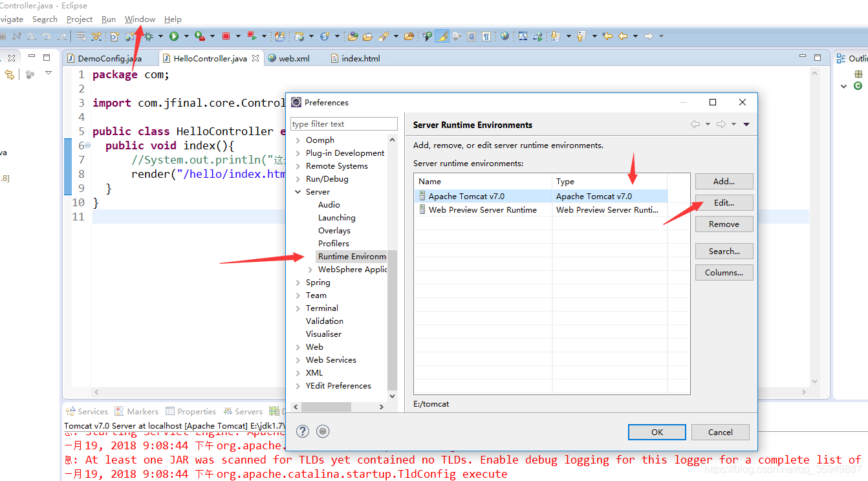Click the Open Task folder icon
Image resolution: width=868 pixels, height=481 pixels.
(367, 36)
